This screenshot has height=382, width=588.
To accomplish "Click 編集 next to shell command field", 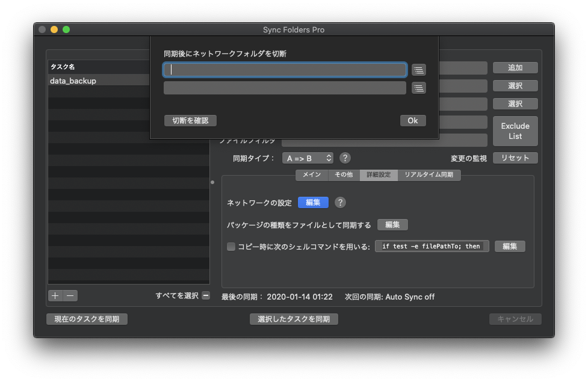I will pyautogui.click(x=510, y=246).
